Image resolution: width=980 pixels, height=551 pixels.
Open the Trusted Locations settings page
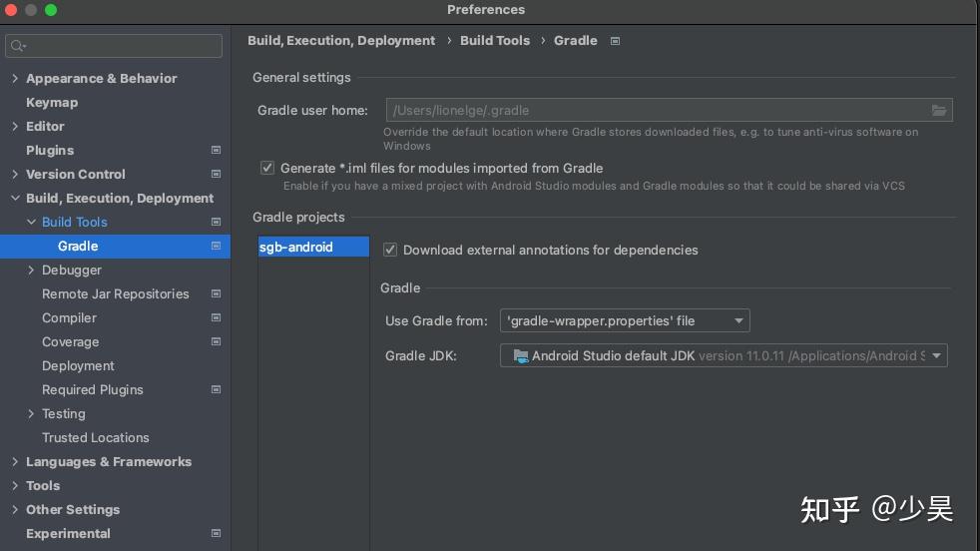pos(96,438)
